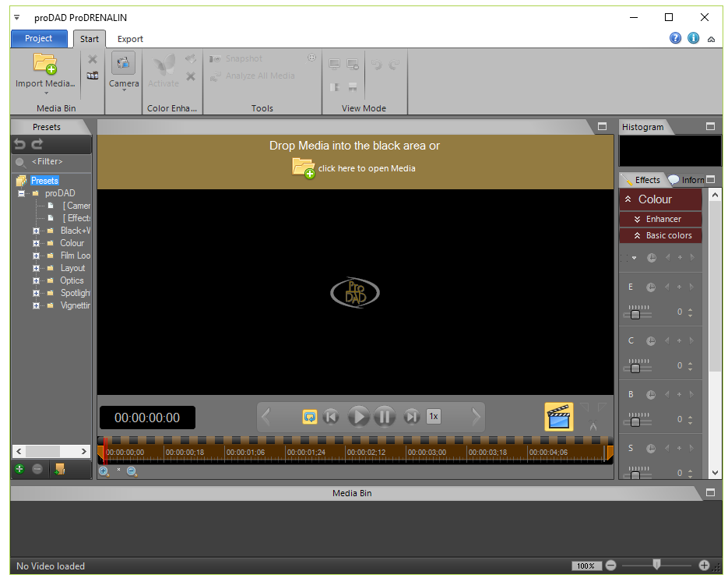Click 'click here to open Media' link
Image resolution: width=728 pixels, height=585 pixels.
(367, 169)
